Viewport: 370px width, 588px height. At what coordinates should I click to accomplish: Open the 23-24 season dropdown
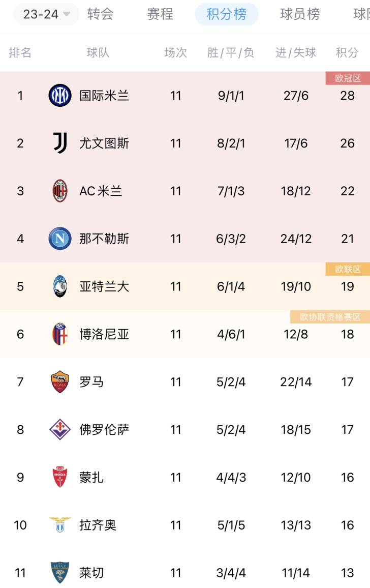click(x=46, y=14)
